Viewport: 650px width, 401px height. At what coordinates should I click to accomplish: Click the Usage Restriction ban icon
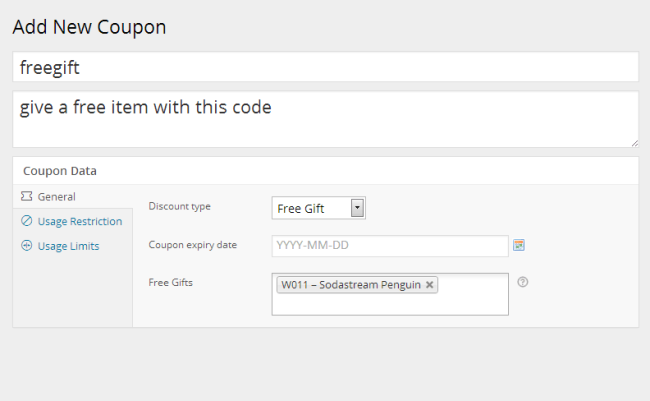click(26, 221)
